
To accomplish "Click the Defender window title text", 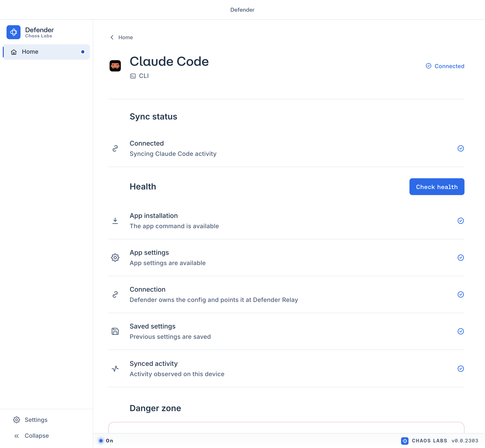I will [242, 10].
